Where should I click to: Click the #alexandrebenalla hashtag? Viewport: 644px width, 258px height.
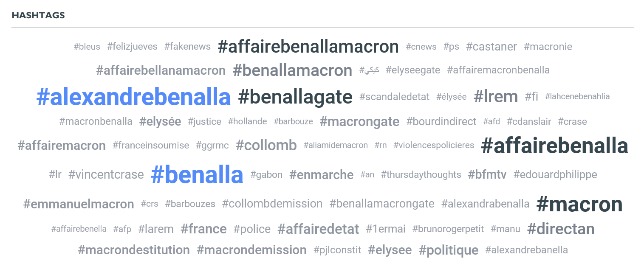pyautogui.click(x=133, y=97)
